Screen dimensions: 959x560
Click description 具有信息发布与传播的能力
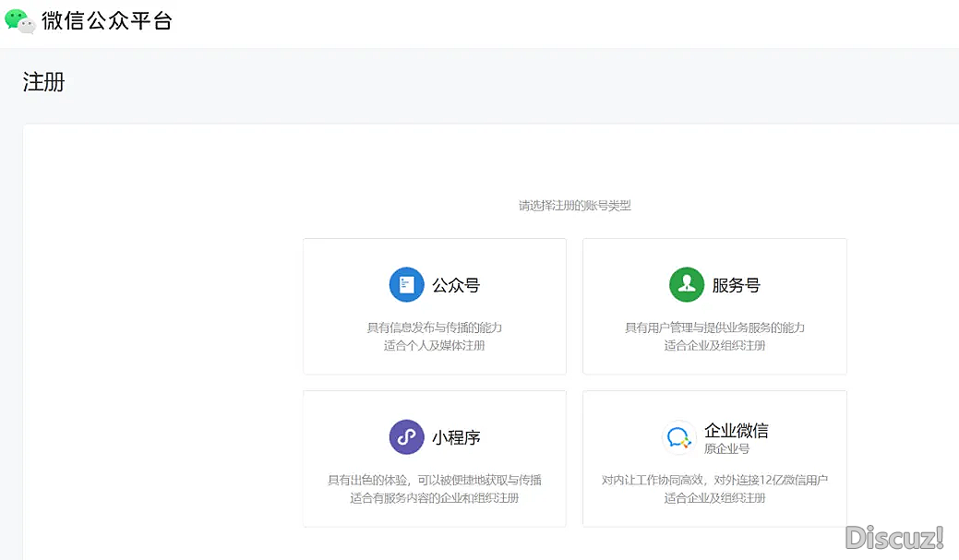point(434,328)
